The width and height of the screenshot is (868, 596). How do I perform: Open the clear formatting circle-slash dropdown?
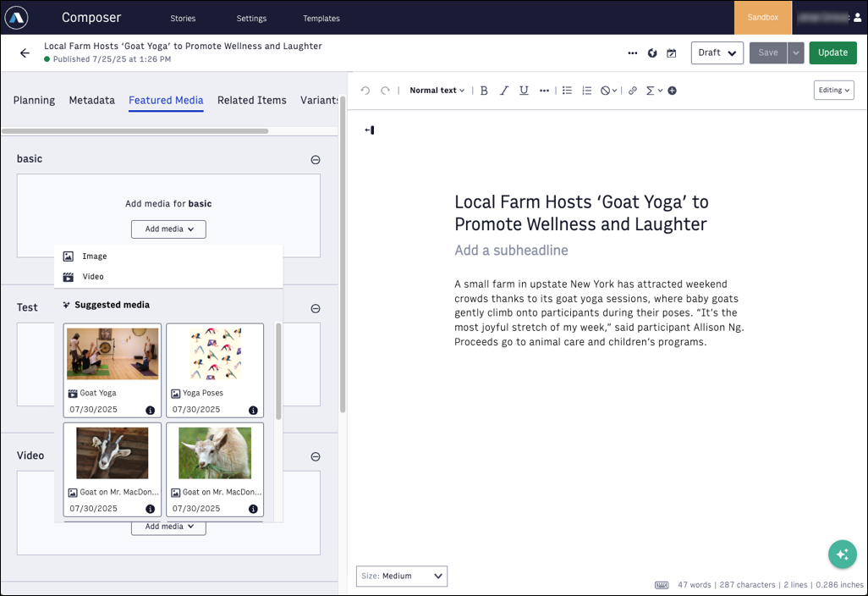coord(608,91)
